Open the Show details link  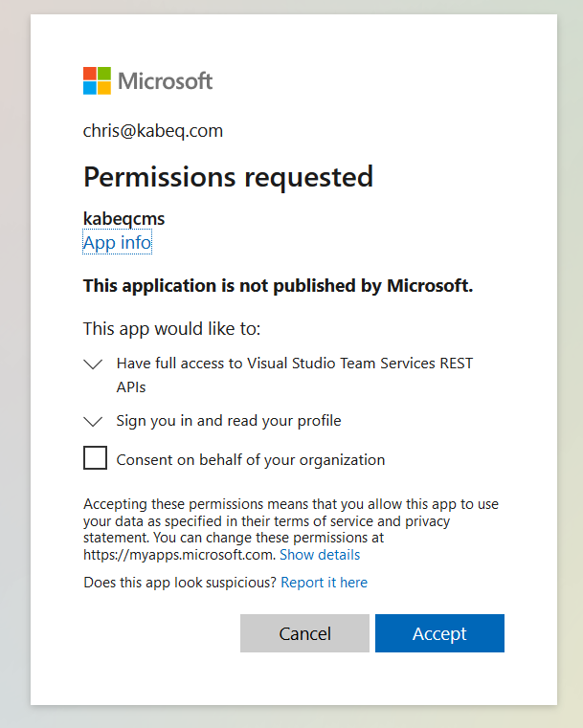[x=320, y=555]
